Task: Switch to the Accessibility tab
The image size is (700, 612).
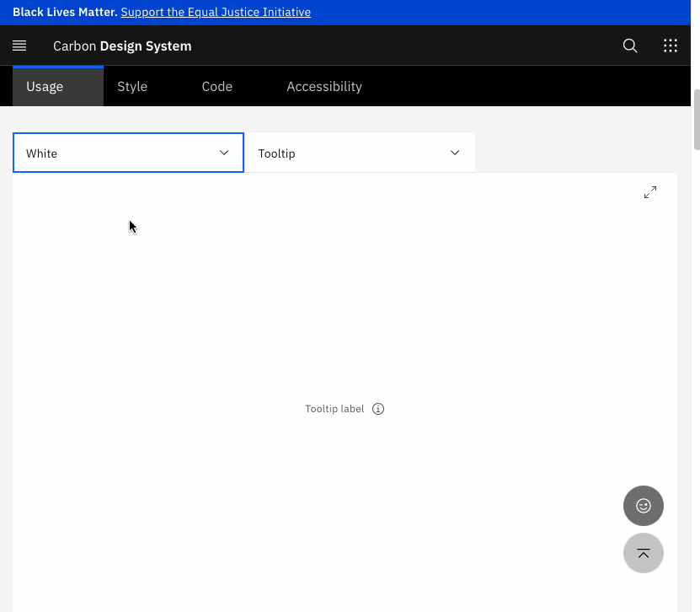Action: pos(323,86)
